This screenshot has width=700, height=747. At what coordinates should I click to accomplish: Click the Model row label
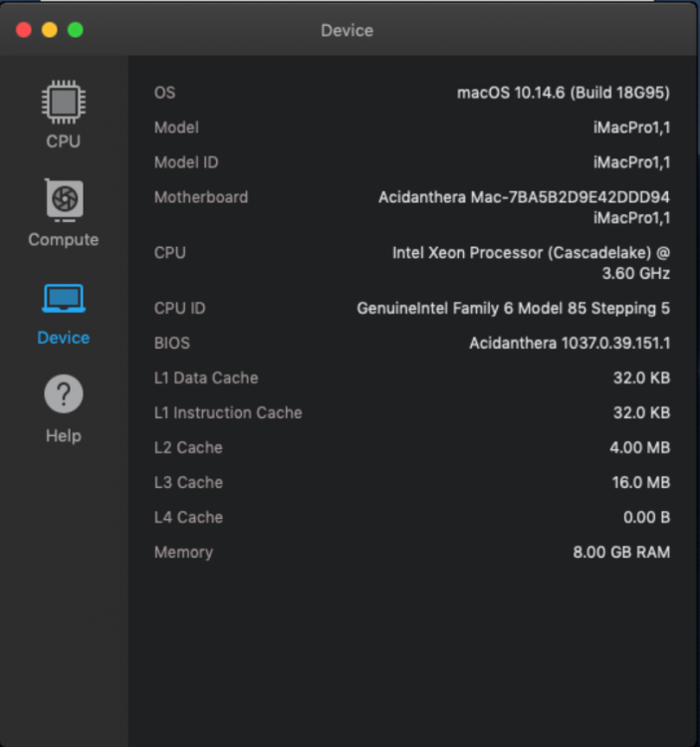tap(176, 127)
